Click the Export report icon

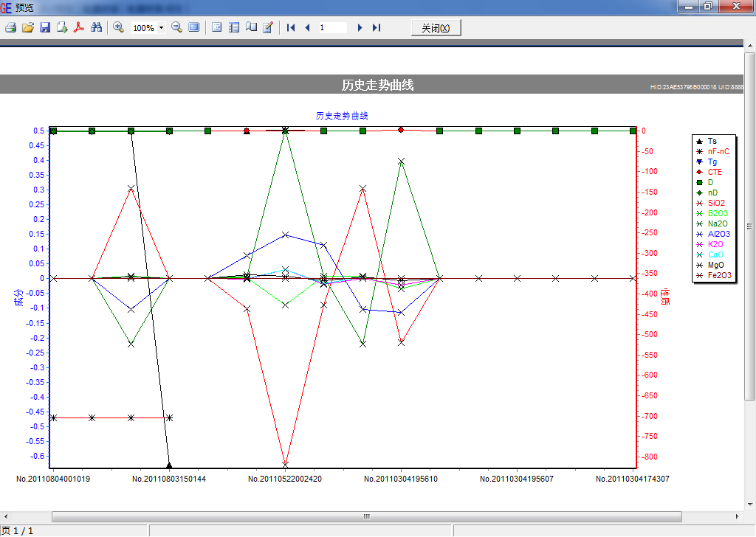click(62, 27)
